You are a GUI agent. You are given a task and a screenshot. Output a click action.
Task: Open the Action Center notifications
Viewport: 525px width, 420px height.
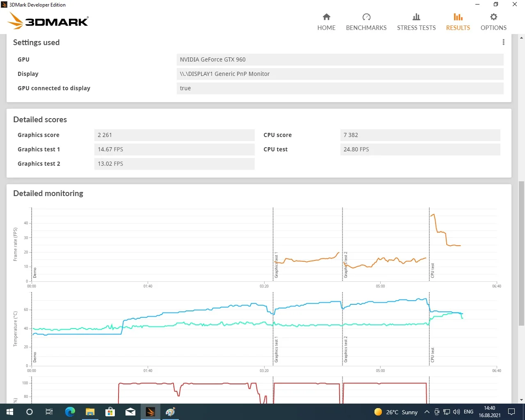[511, 412]
